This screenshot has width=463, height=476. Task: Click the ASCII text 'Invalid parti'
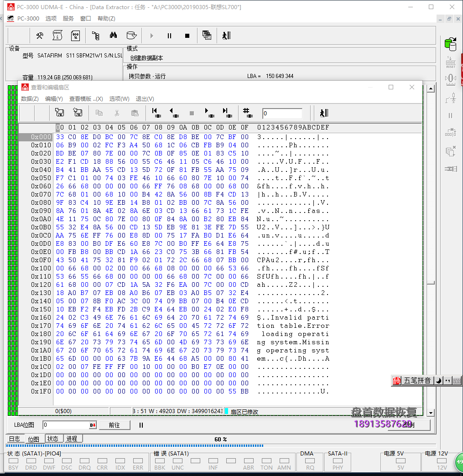[x=300, y=317]
